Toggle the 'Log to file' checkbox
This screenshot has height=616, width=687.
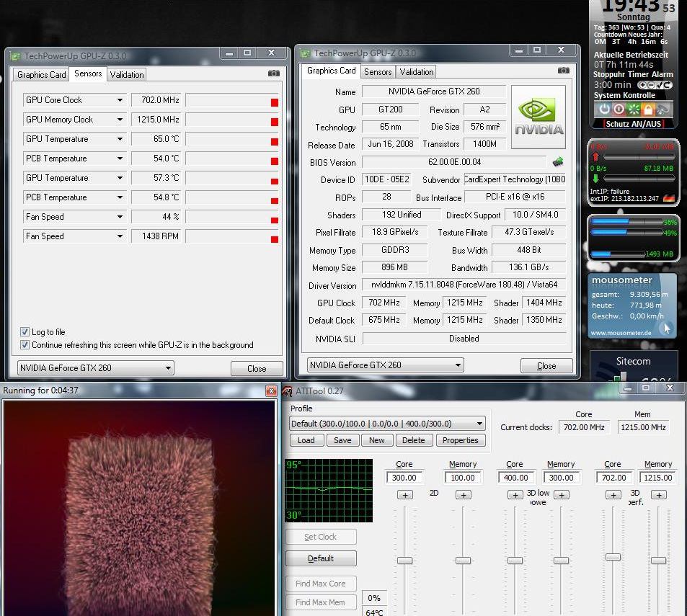click(x=25, y=332)
